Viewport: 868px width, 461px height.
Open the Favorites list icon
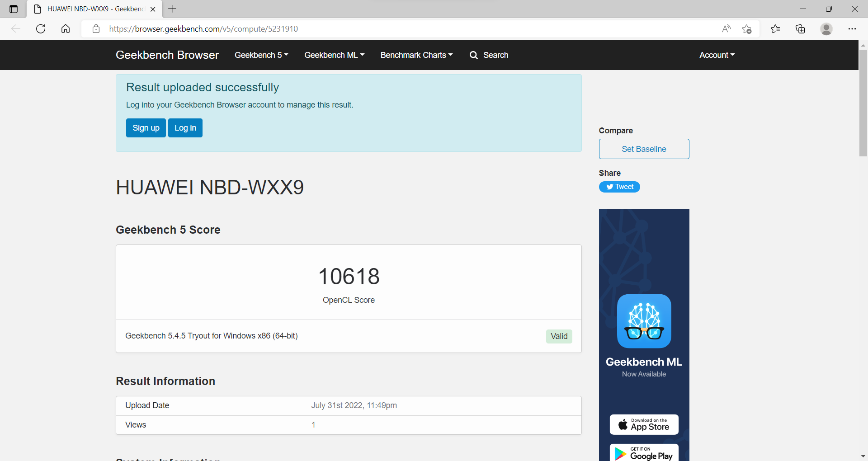tap(775, 29)
